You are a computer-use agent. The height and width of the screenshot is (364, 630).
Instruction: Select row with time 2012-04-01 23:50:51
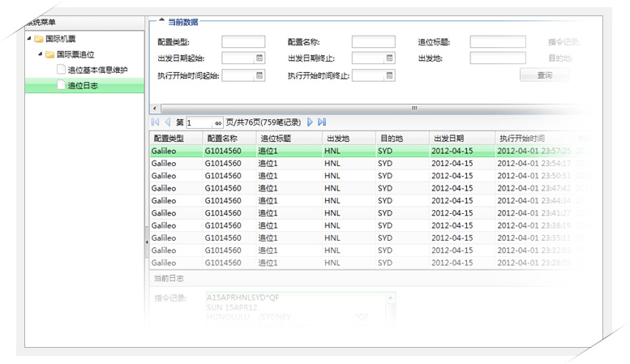[371, 176]
